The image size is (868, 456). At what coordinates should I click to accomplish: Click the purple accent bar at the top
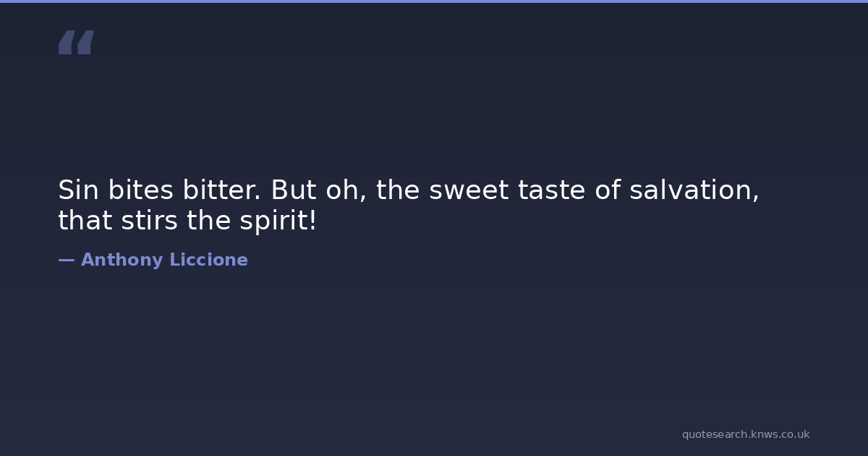pyautogui.click(x=434, y=1)
